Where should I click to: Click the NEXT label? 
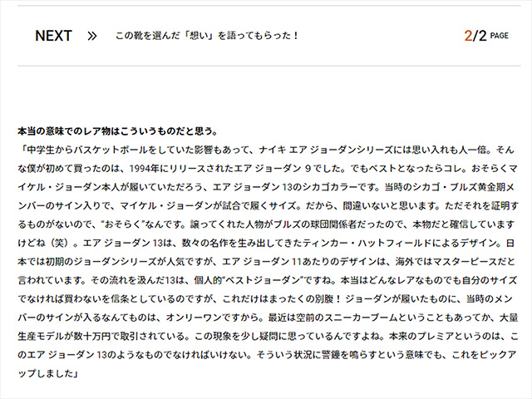[53, 36]
